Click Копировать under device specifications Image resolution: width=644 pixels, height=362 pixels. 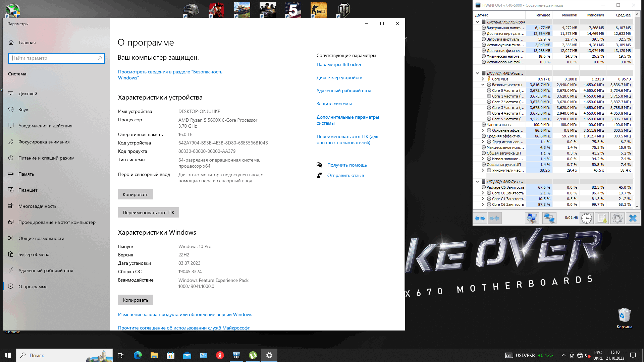click(136, 194)
